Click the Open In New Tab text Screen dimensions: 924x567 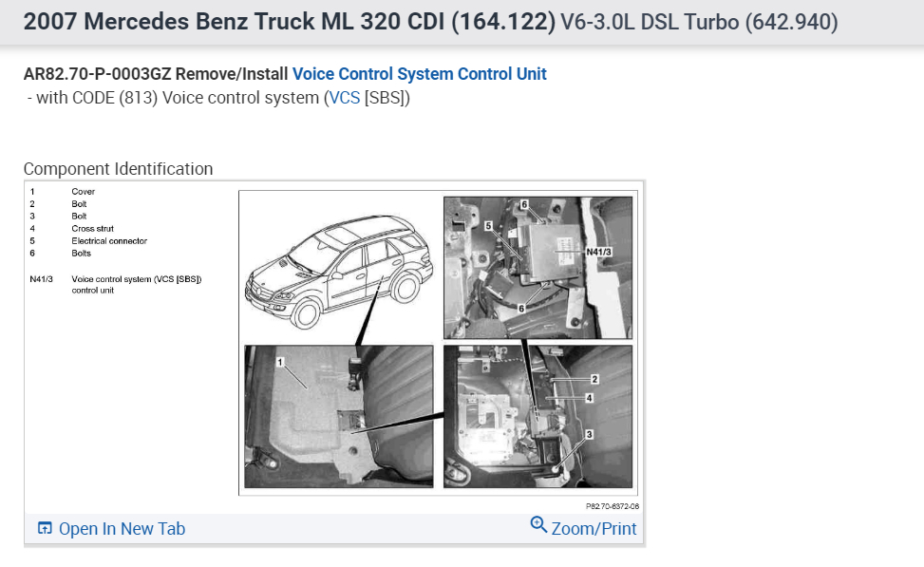point(122,529)
